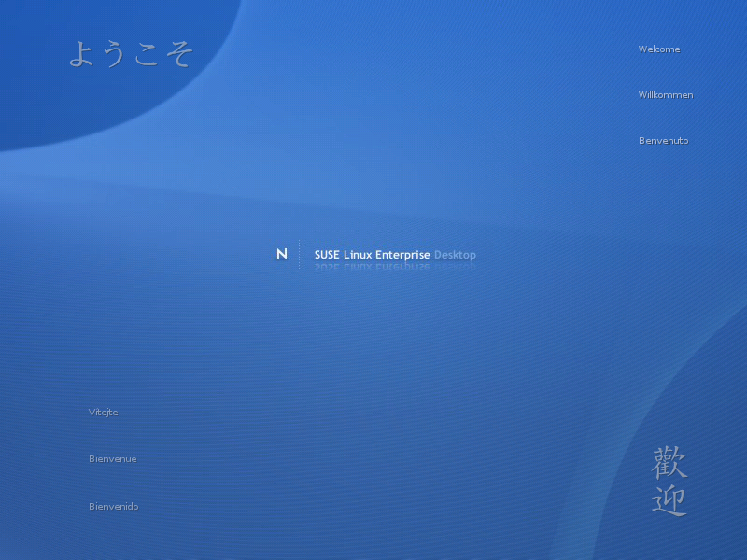
Task: Click the 'SUSE Linux Enterprise Desktop' title
Action: tap(395, 255)
